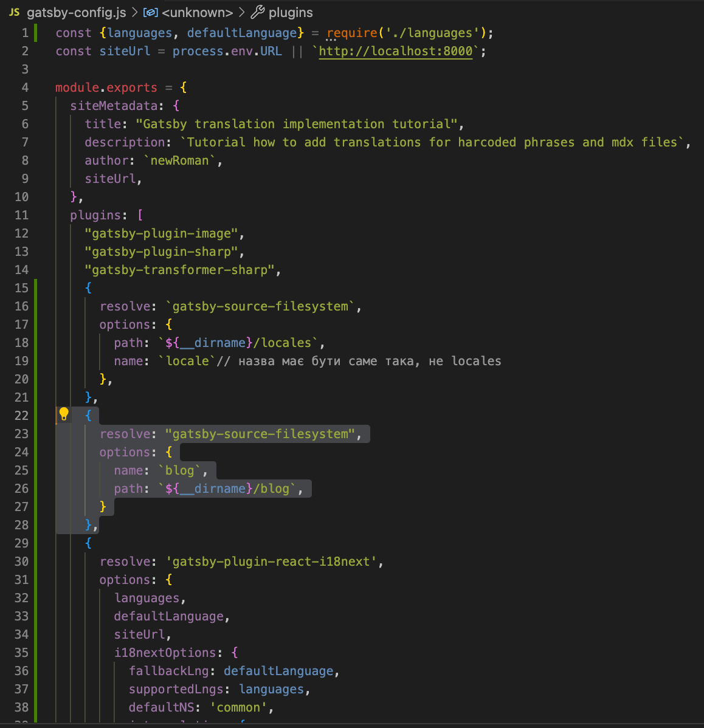This screenshot has height=728, width=704.
Task: Click the underlined require call on line 1
Action: pyautogui.click(x=351, y=33)
